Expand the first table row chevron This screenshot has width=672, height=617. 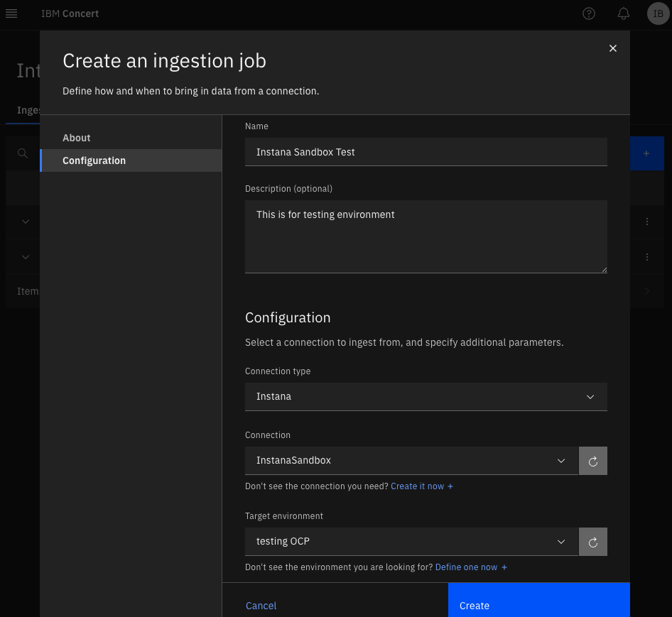pos(26,222)
